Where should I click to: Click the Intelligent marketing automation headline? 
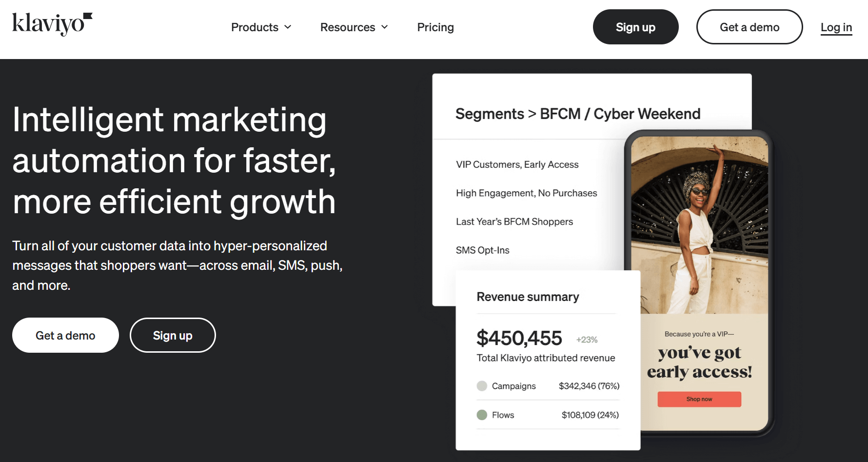pyautogui.click(x=174, y=161)
